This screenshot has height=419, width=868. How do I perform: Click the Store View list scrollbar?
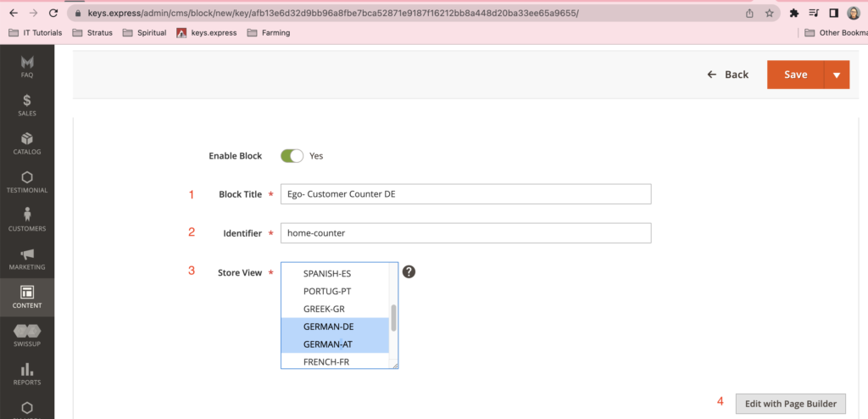click(393, 318)
